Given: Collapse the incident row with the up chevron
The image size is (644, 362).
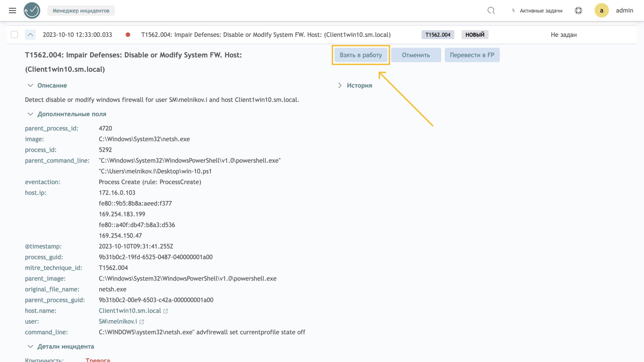Looking at the screenshot, I should (30, 35).
